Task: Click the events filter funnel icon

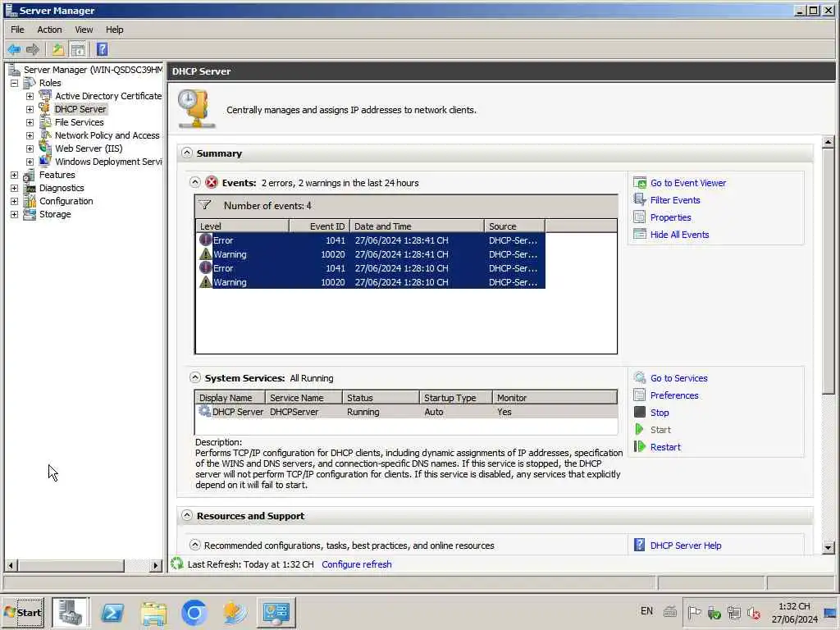Action: pos(204,205)
